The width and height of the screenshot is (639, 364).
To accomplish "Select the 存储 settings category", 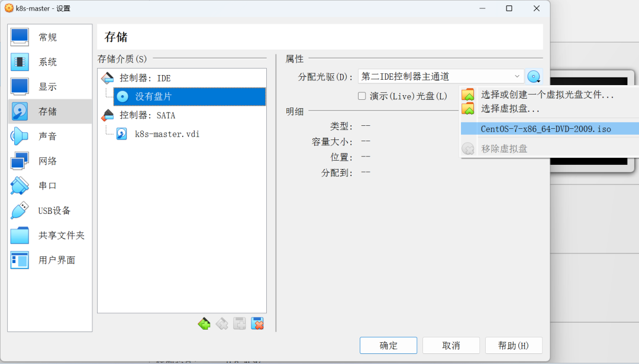I will pos(50,112).
